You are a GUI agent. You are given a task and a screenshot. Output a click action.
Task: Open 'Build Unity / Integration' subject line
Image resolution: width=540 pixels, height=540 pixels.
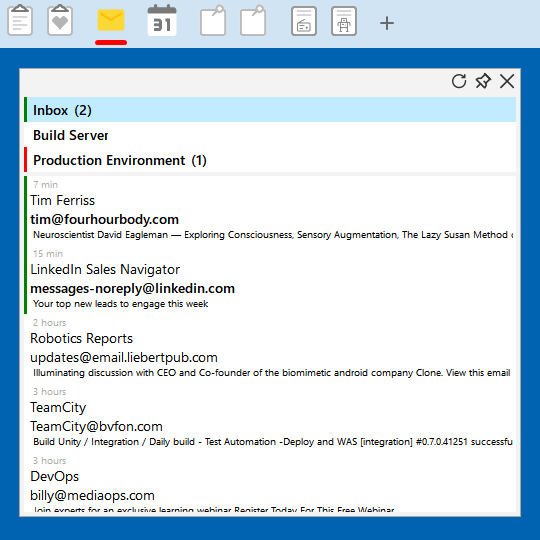(x=273, y=442)
